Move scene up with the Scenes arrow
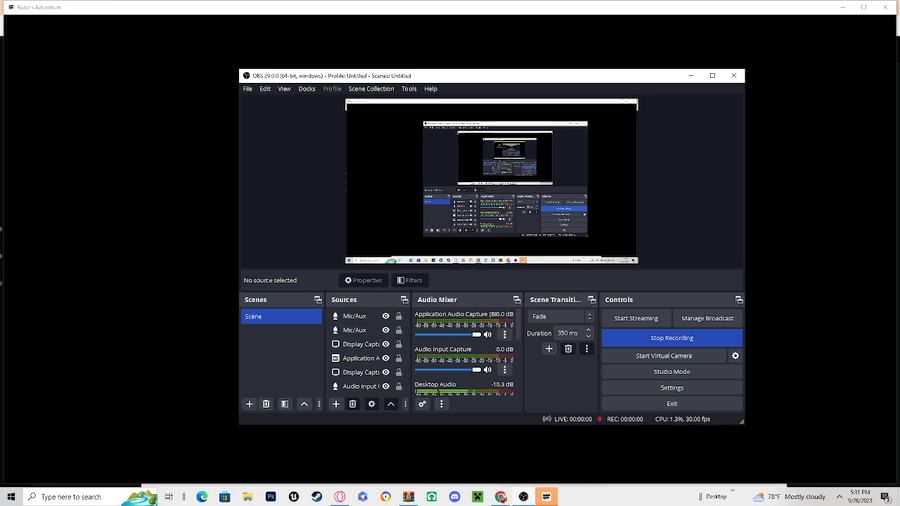Image resolution: width=900 pixels, height=506 pixels. [x=304, y=404]
